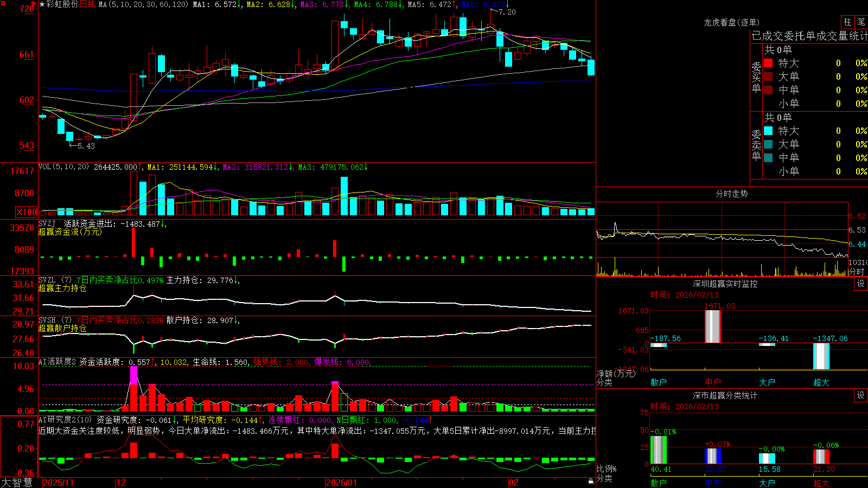868x488 pixels.
Task: Click the 5.43 low price annotation
Action: tap(86, 146)
